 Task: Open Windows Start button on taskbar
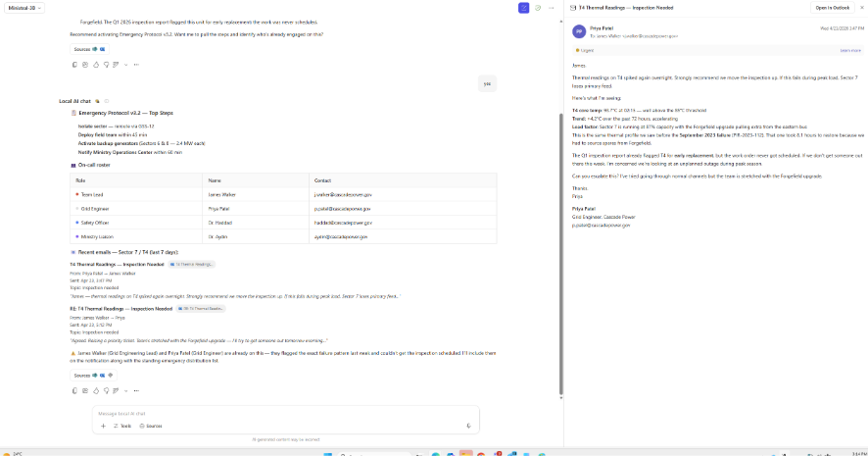328,454
